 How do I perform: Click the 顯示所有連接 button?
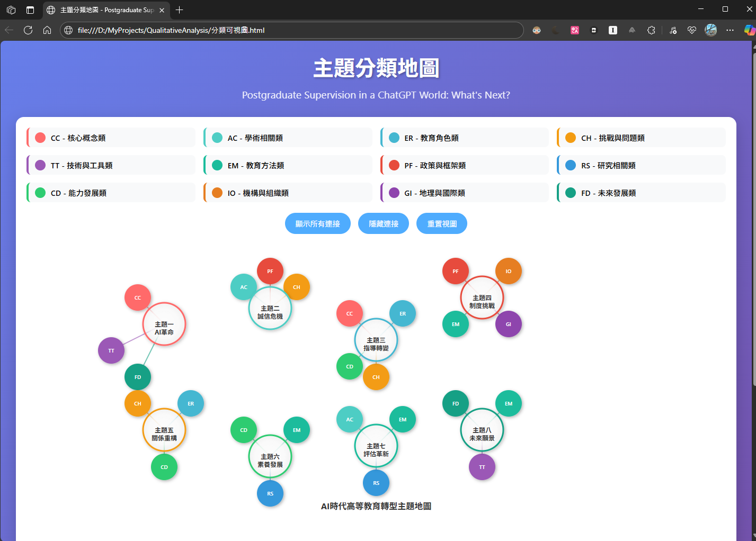pos(317,223)
